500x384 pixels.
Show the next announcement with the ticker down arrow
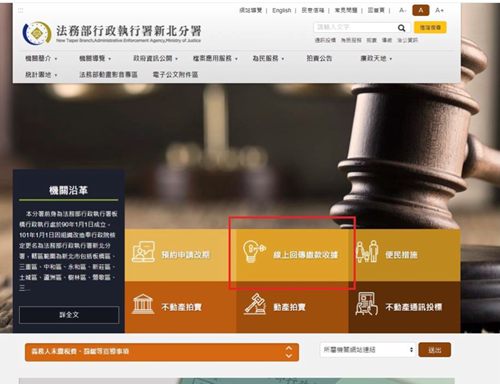point(289,356)
